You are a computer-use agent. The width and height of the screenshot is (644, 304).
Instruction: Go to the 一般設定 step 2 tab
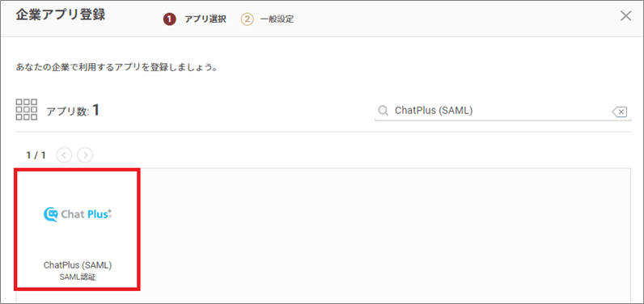pyautogui.click(x=267, y=19)
